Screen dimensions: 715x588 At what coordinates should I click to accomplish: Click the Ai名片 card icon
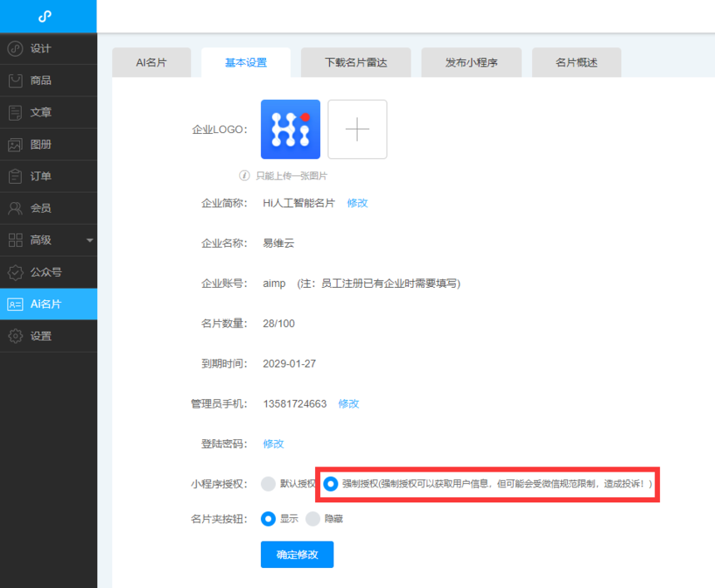15,304
